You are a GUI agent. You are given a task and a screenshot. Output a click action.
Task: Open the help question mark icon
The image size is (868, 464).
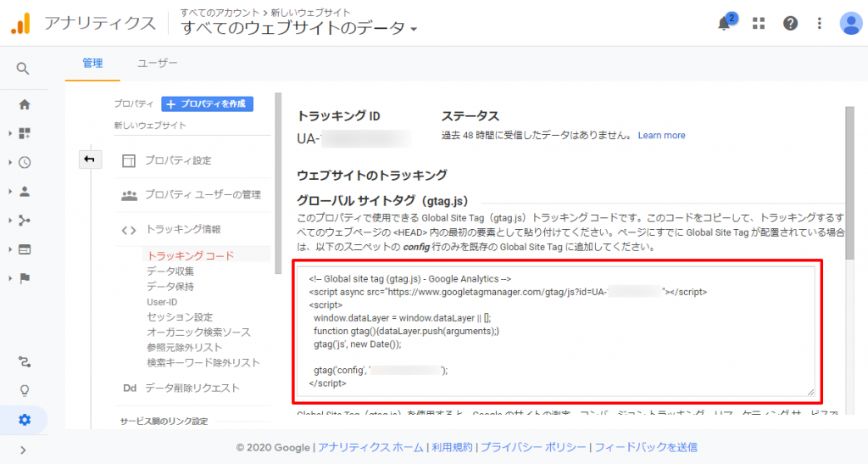coord(790,23)
